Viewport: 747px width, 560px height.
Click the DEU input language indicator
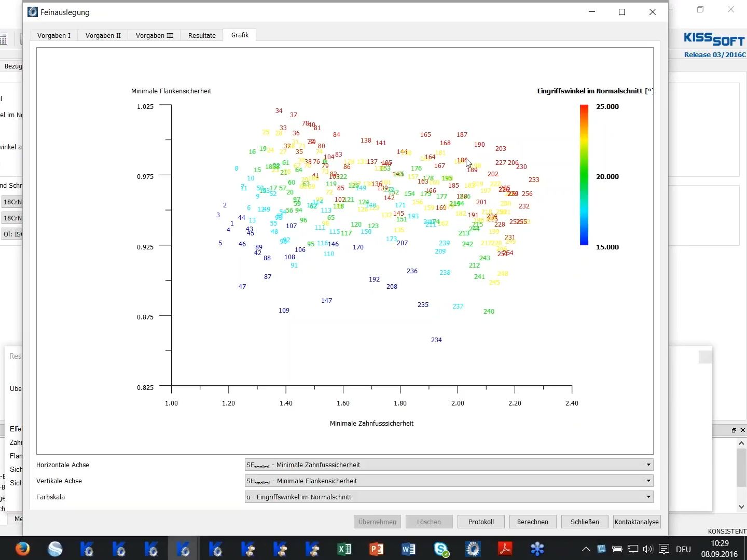point(683,549)
